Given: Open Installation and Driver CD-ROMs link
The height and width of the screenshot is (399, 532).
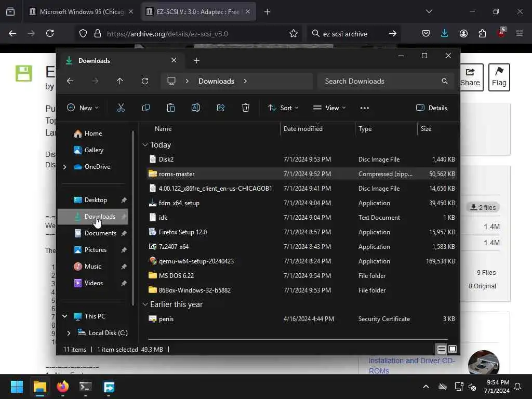Looking at the screenshot, I should [411, 365].
